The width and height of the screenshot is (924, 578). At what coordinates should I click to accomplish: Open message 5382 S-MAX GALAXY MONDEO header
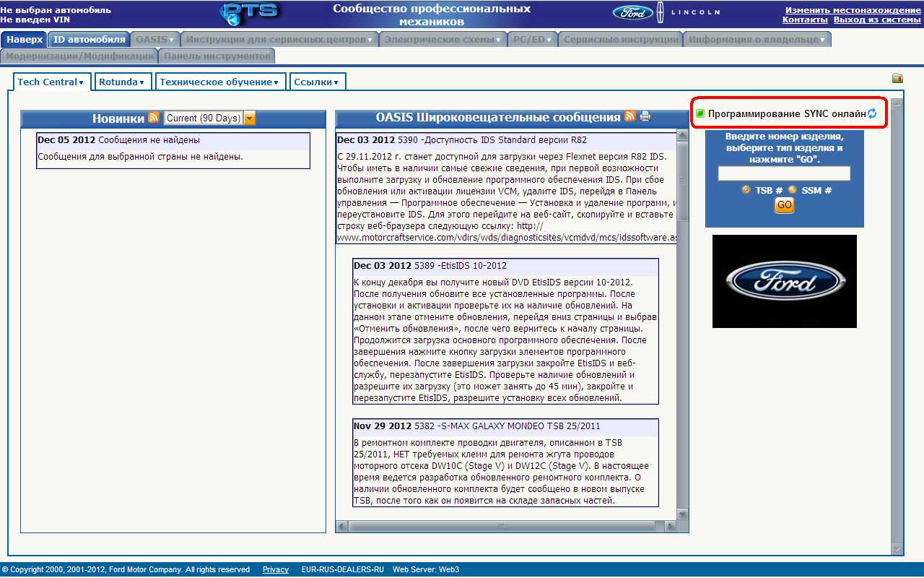pyautogui.click(x=505, y=426)
